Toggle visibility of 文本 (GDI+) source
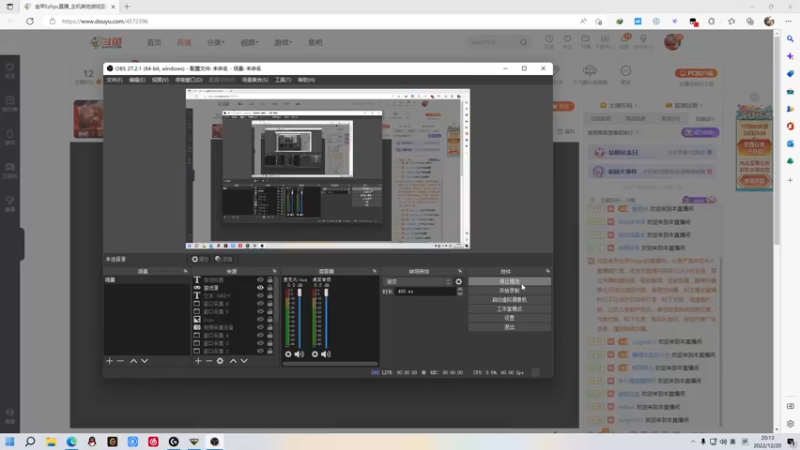800x450 pixels. 260,295
